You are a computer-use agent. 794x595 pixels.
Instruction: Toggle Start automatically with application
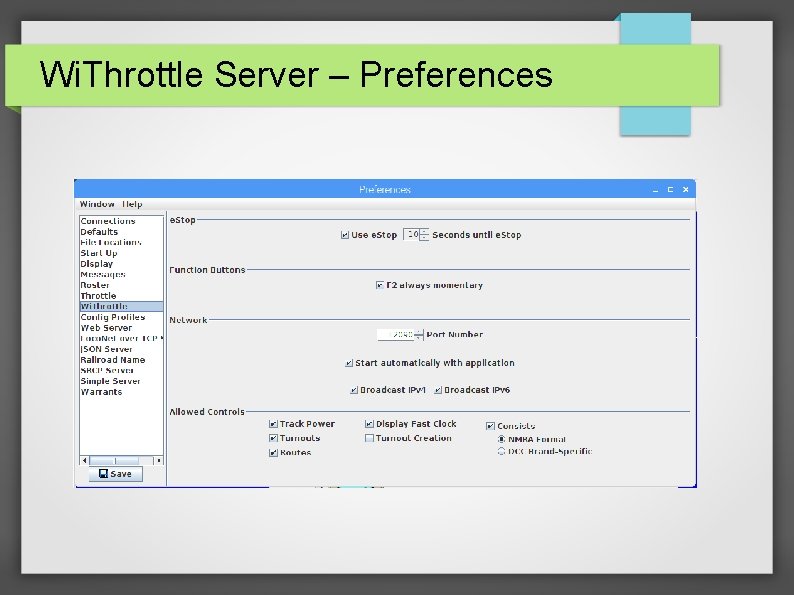349,363
